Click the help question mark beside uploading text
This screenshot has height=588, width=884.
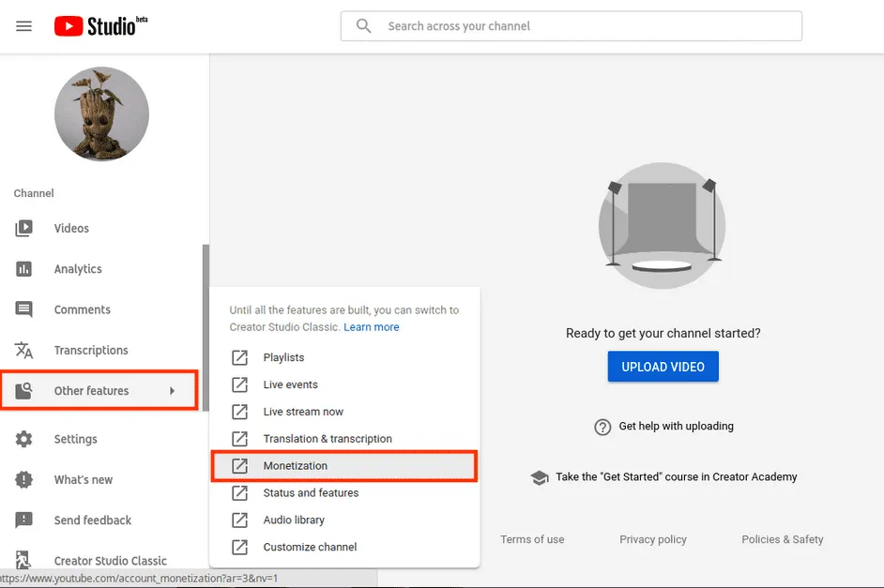(602, 427)
